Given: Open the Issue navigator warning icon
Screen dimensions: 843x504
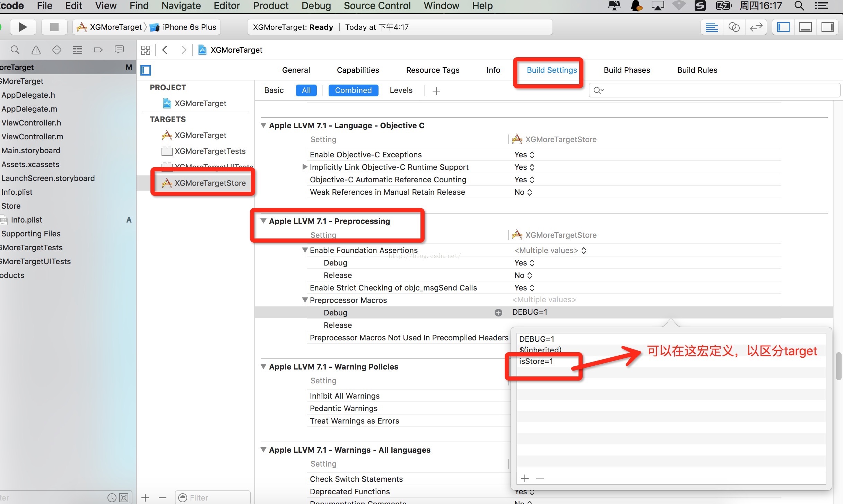Looking at the screenshot, I should pyautogui.click(x=36, y=50).
